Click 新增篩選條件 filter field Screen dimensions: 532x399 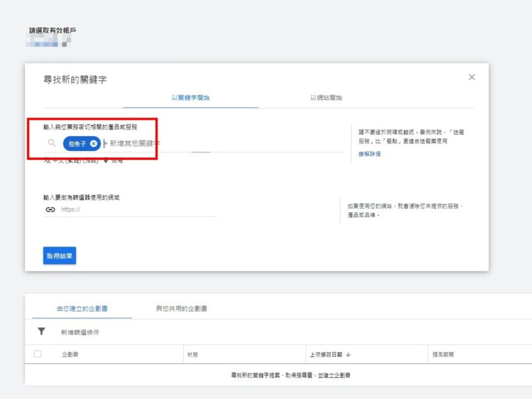(80, 332)
